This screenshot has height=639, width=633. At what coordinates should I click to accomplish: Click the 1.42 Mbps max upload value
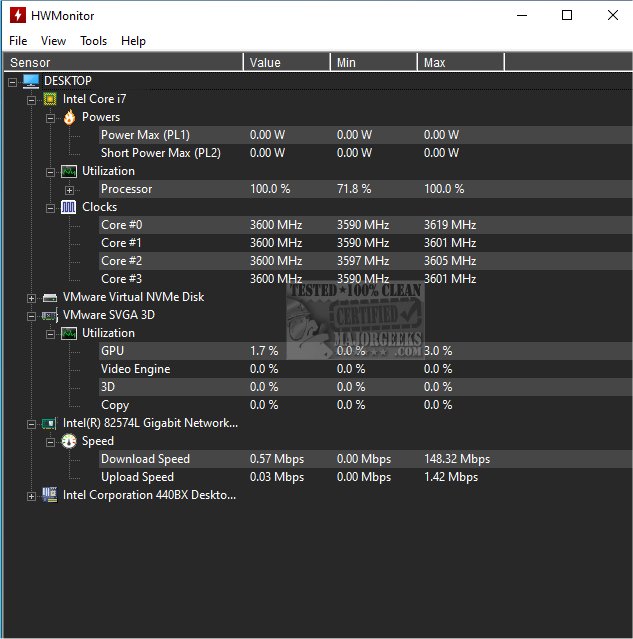click(x=451, y=477)
